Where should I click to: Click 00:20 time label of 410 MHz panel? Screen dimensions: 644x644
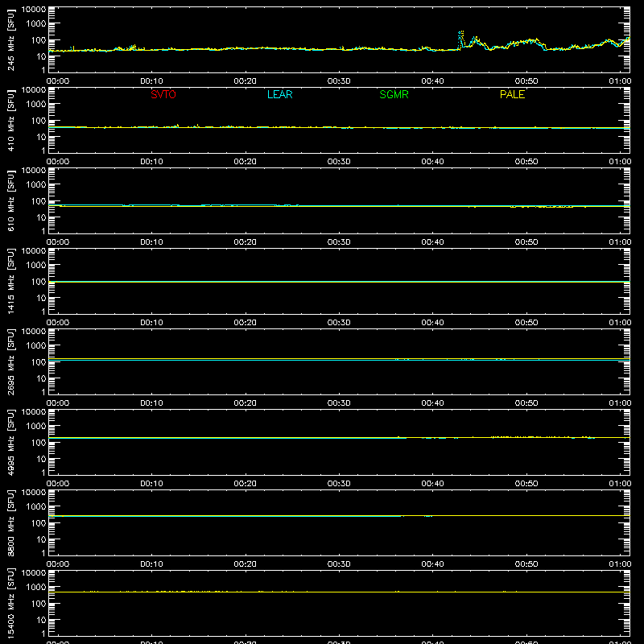pyautogui.click(x=246, y=162)
